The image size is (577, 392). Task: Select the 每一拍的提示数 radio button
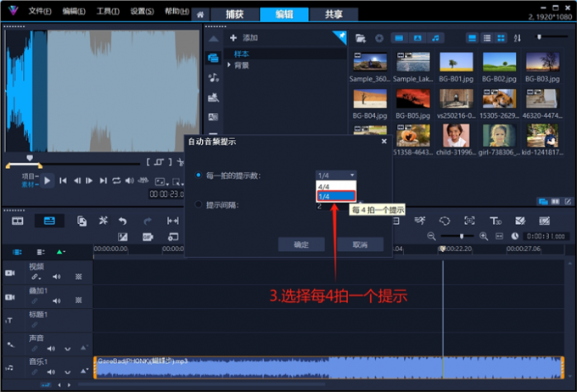199,175
